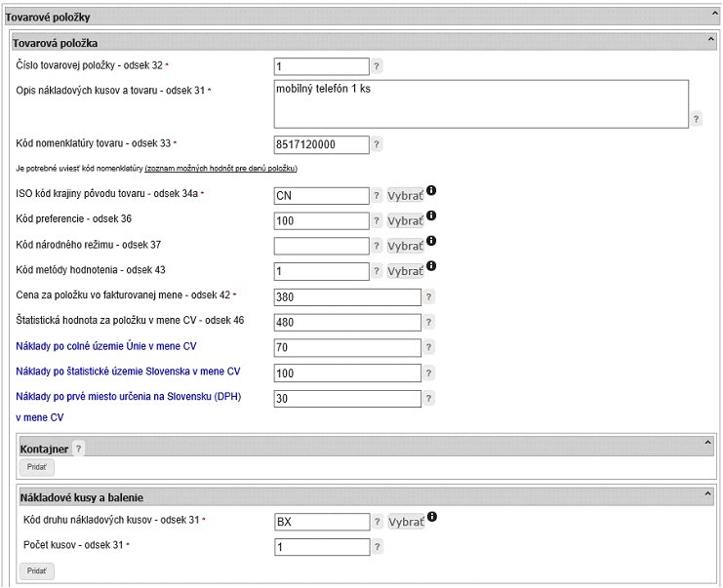
Task: Click the Náklady po štatistické územie Slovenska label
Action: pyautogui.click(x=128, y=372)
